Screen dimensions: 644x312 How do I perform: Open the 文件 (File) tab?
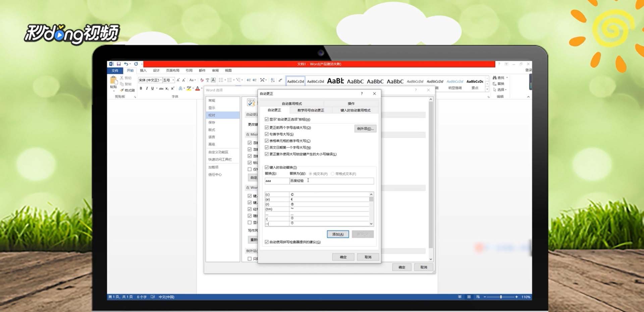115,70
